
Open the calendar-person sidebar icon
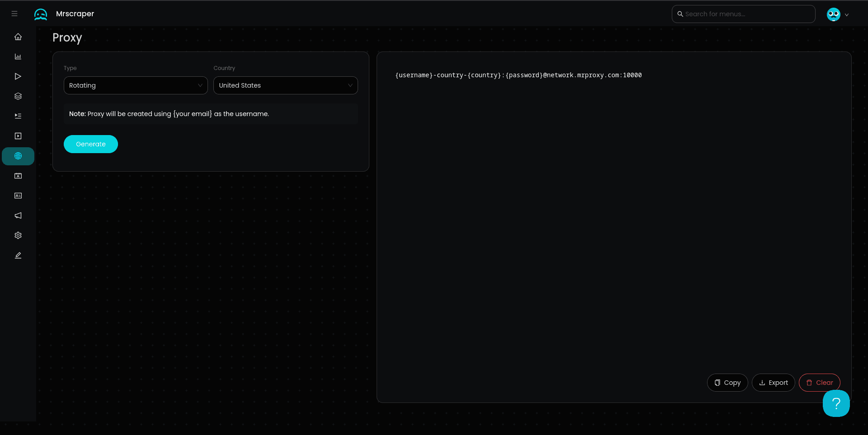tap(18, 176)
